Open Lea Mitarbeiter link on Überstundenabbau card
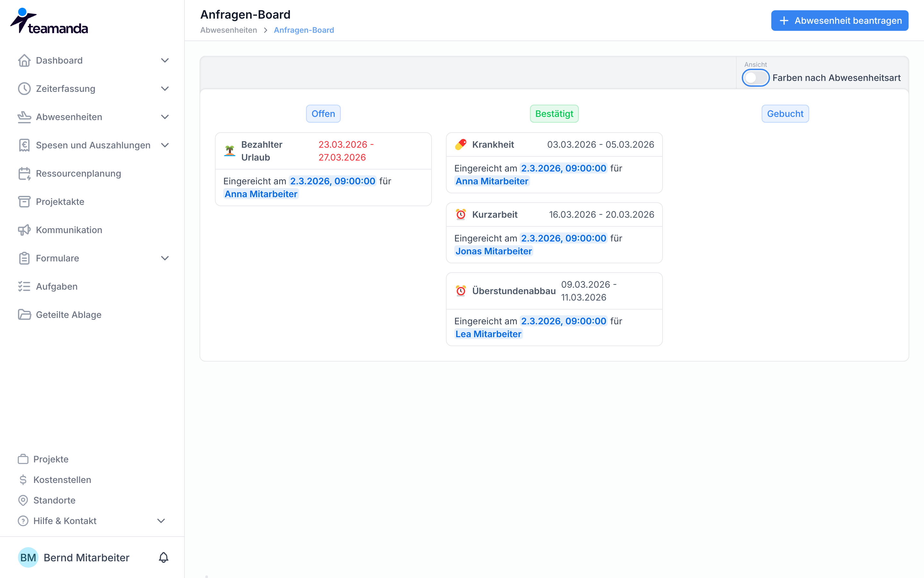The image size is (924, 578). pyautogui.click(x=488, y=334)
